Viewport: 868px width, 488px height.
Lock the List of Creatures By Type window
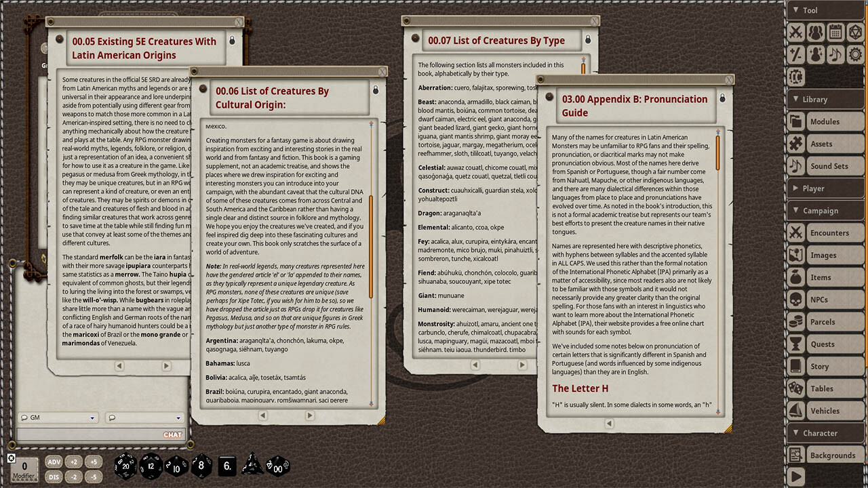click(x=587, y=40)
